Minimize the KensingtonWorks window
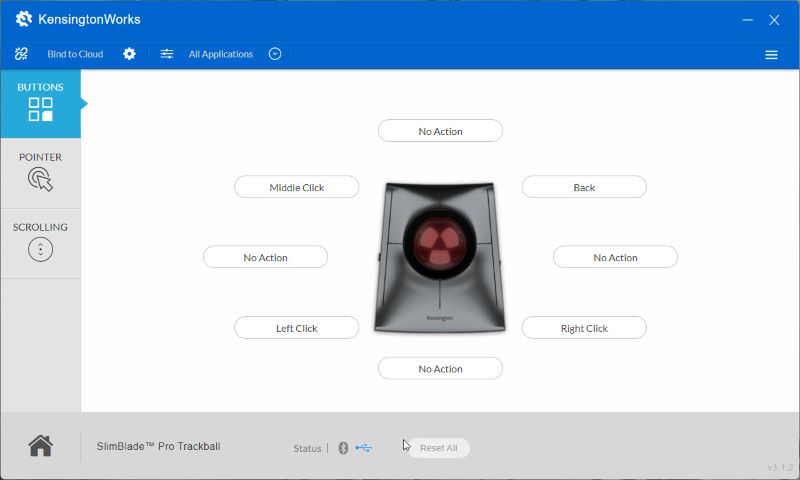Image resolution: width=800 pixels, height=480 pixels. click(747, 20)
